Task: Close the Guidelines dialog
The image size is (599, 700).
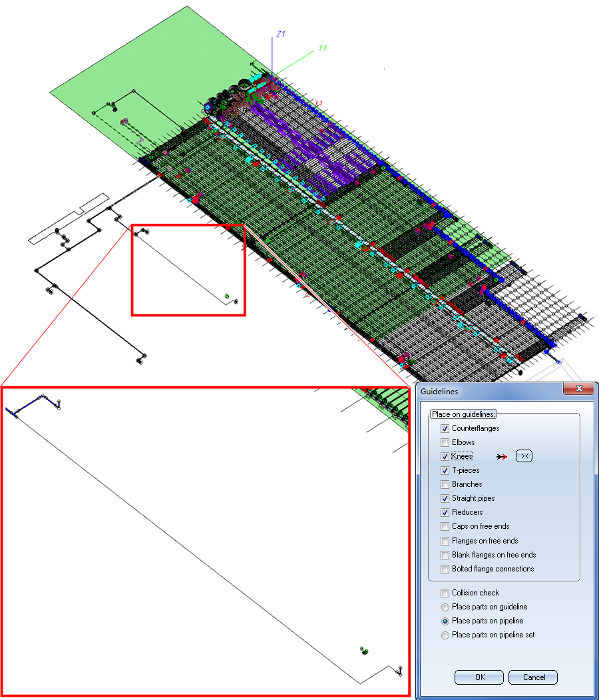Action: pos(579,388)
